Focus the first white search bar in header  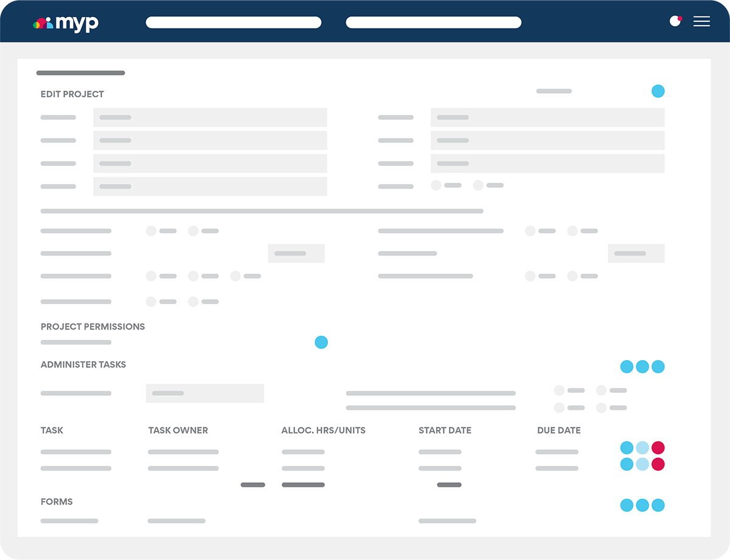pos(234,22)
